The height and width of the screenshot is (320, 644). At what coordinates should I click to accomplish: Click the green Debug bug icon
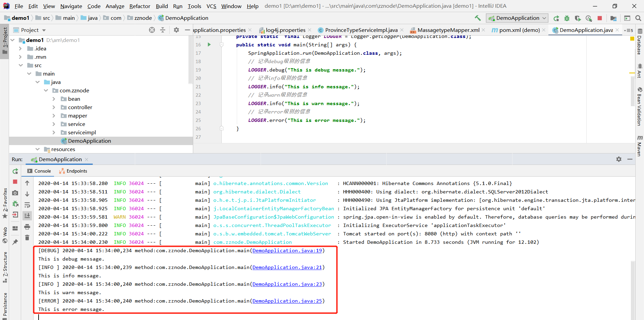[x=567, y=18]
